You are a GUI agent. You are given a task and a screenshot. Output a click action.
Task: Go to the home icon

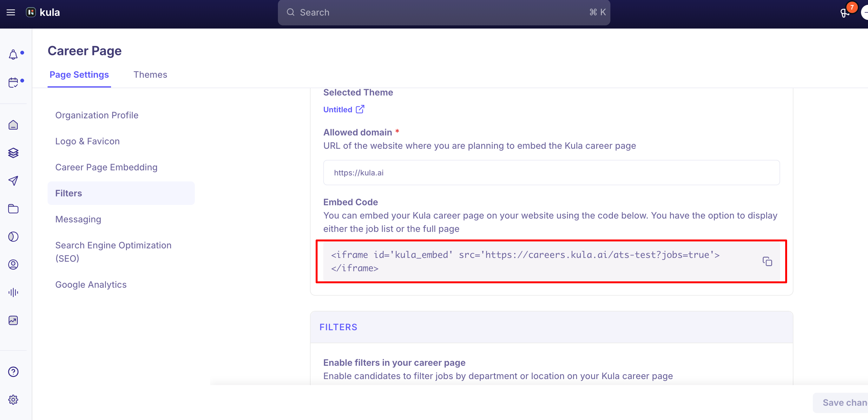(13, 125)
